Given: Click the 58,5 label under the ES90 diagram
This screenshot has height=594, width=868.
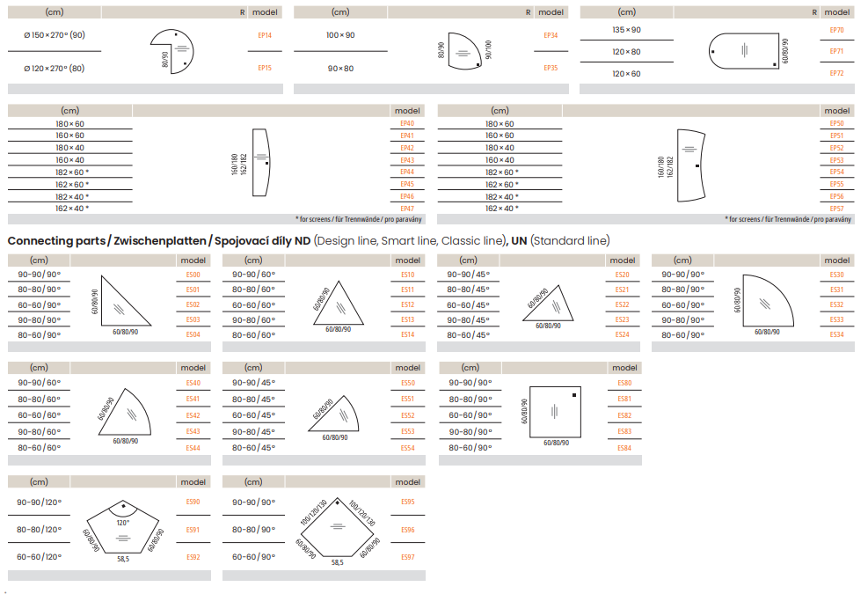Looking at the screenshot, I should tap(123, 559).
